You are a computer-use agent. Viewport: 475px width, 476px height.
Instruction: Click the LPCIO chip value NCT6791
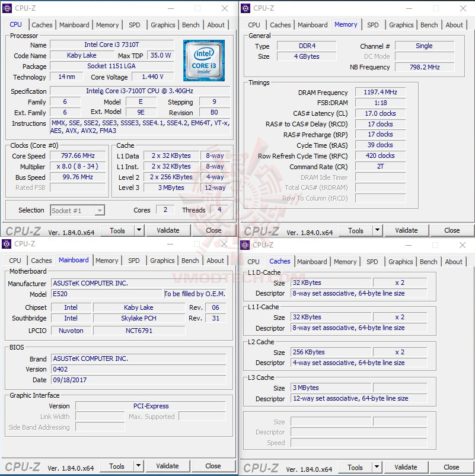tap(139, 331)
